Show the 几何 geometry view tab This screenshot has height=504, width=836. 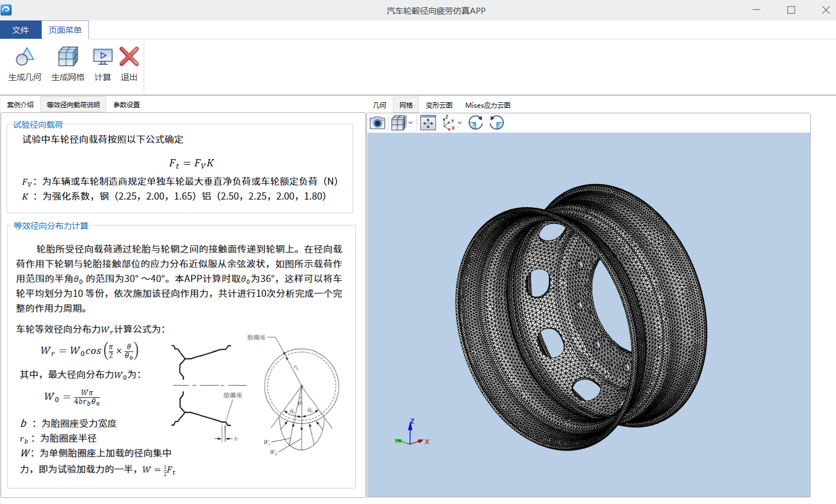click(x=380, y=105)
